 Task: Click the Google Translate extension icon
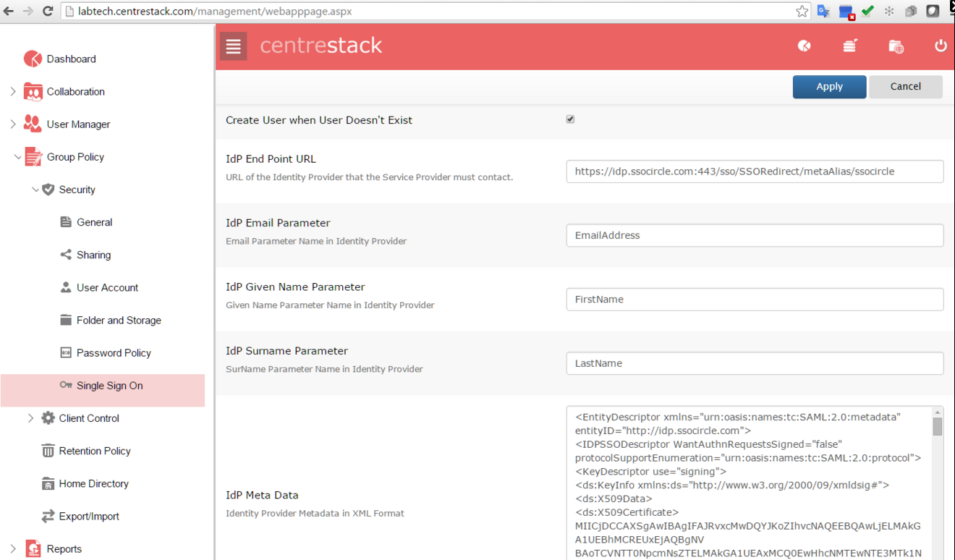[x=823, y=11]
